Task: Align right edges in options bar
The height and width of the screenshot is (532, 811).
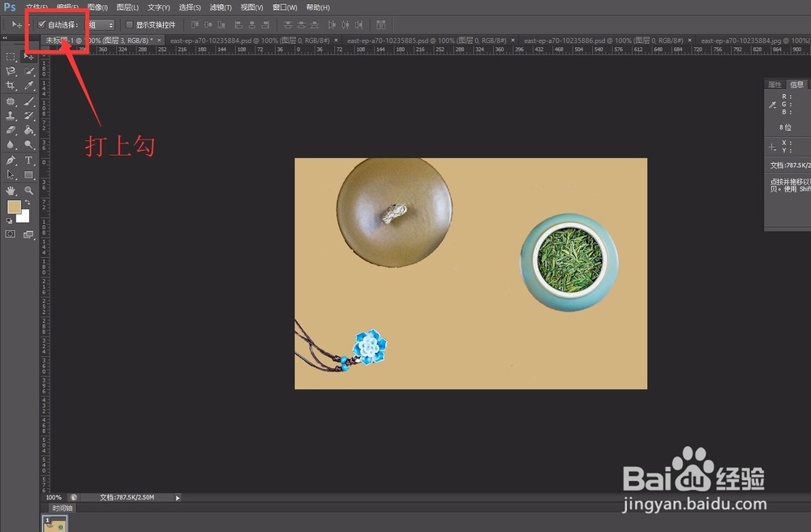Action: (x=265, y=25)
